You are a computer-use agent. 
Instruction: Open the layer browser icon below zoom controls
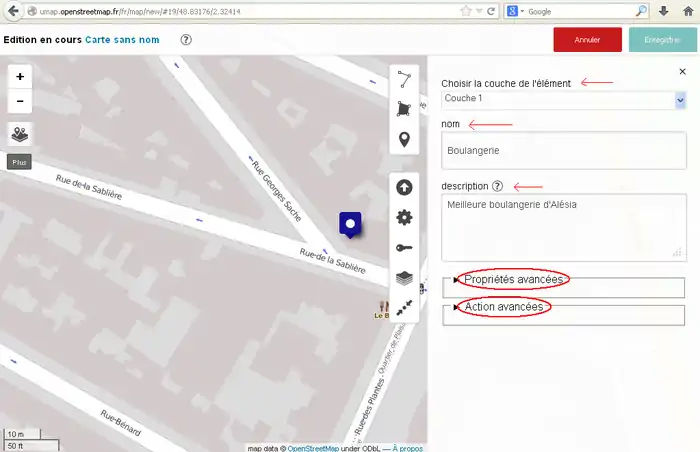(20, 134)
